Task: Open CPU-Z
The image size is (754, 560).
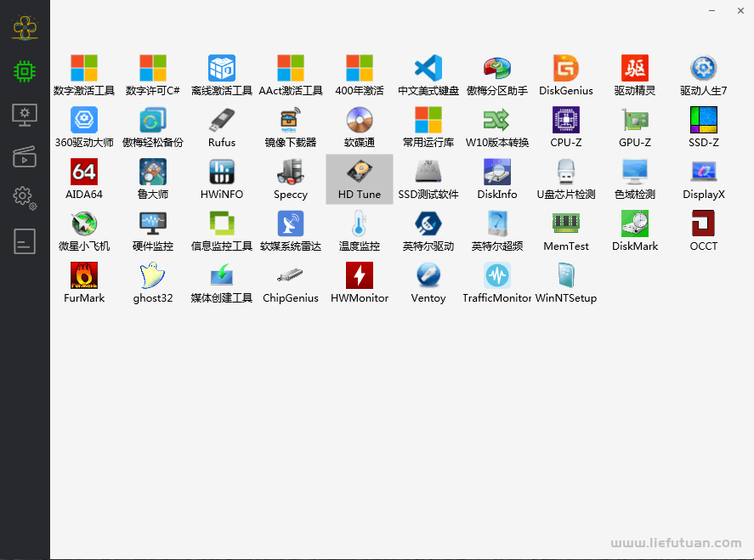Action: pos(566,127)
